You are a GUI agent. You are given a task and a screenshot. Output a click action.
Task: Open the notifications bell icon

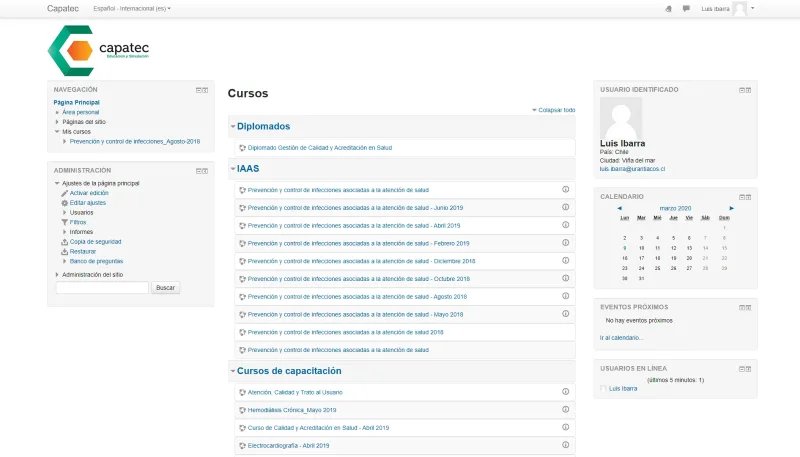(668, 9)
